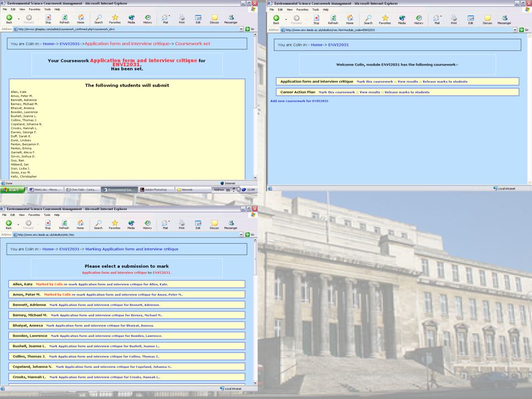Click Search icon in top-right browser window

click(368, 20)
